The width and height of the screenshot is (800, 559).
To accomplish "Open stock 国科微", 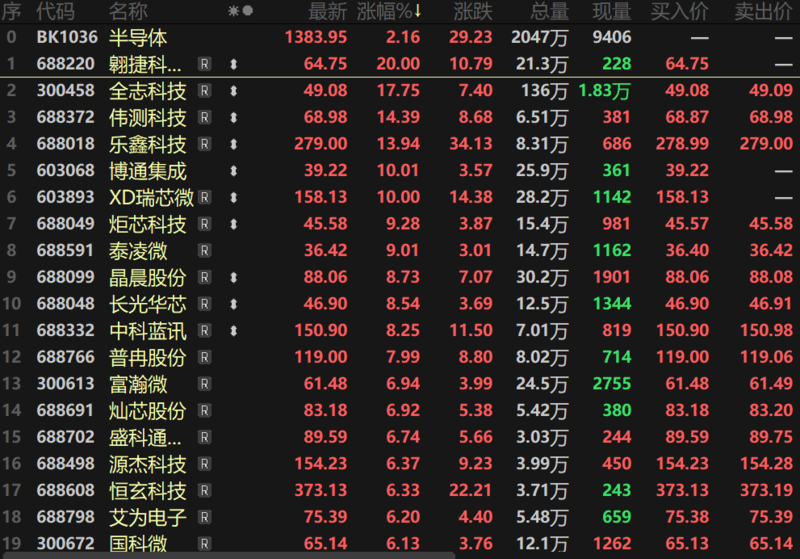I will point(138,543).
